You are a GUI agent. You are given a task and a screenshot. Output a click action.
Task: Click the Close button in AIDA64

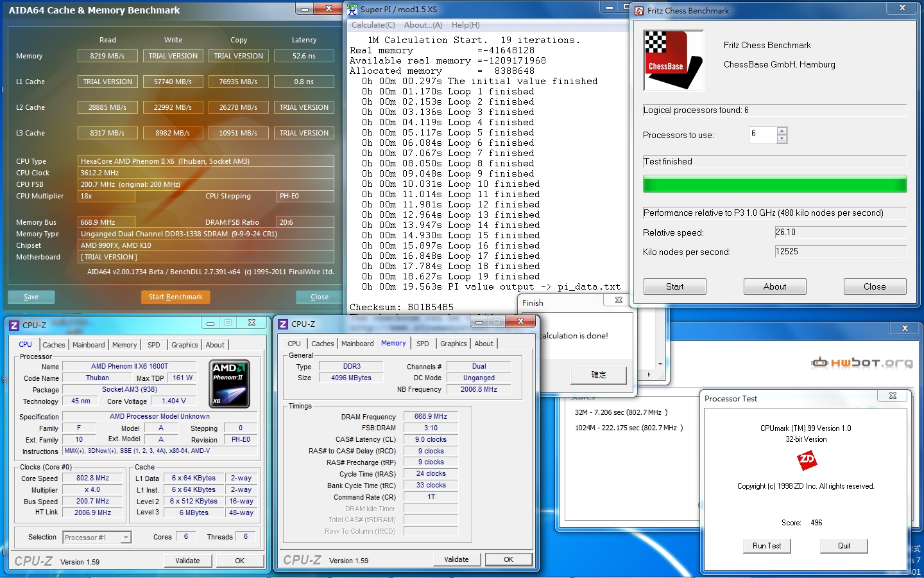click(x=320, y=297)
